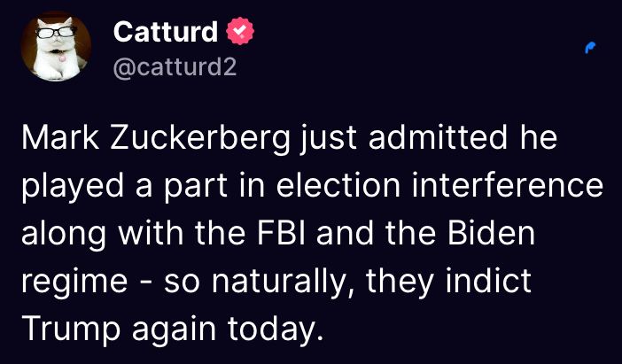Click the Catturd display name
622x364 pixels.
tap(166, 33)
